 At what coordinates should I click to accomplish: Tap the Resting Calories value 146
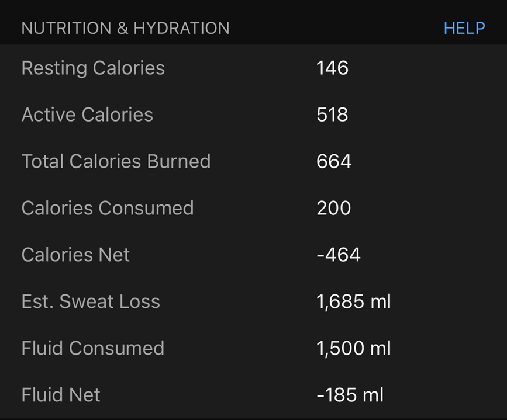click(332, 68)
